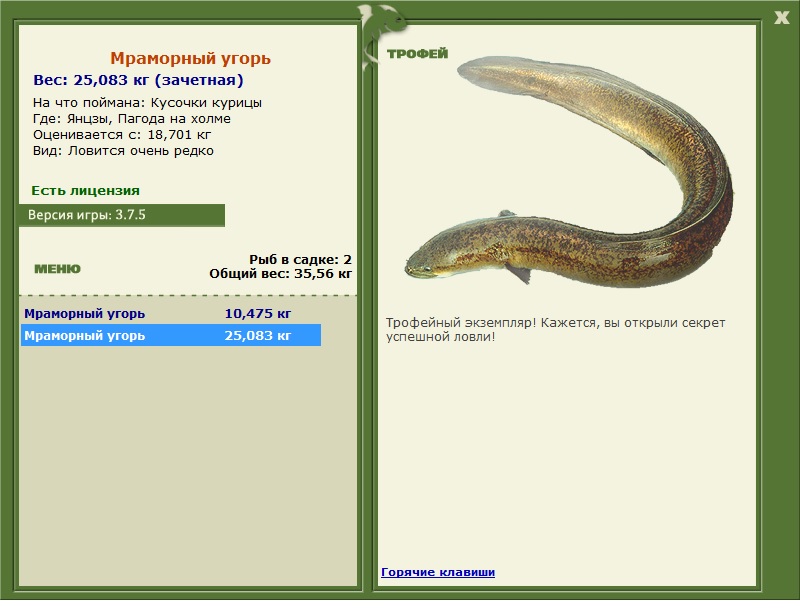Click the Рыб в садке: 2 counter
800x614 pixels.
301,259
